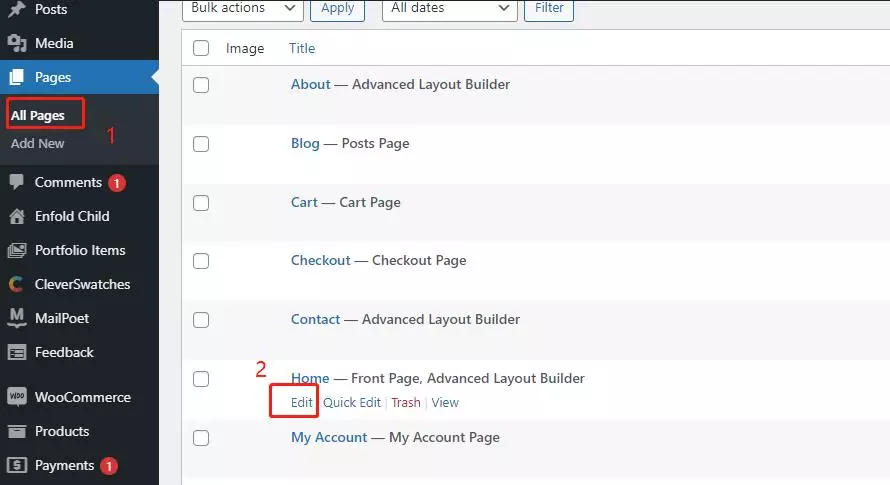This screenshot has width=890, height=485.
Task: Tick the Contact page checkbox
Action: pos(201,320)
